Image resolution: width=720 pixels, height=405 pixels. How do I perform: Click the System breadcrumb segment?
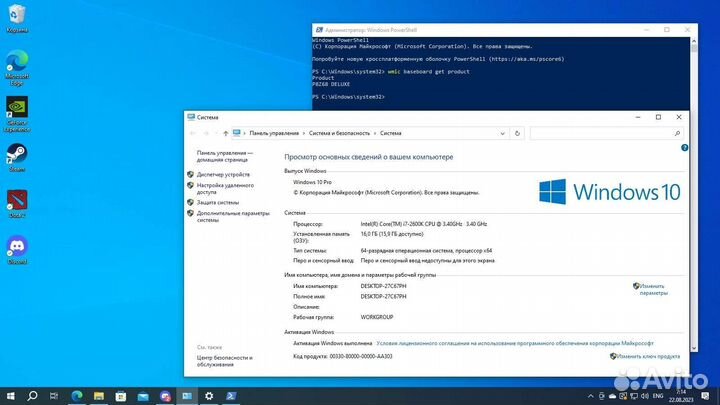(390, 133)
